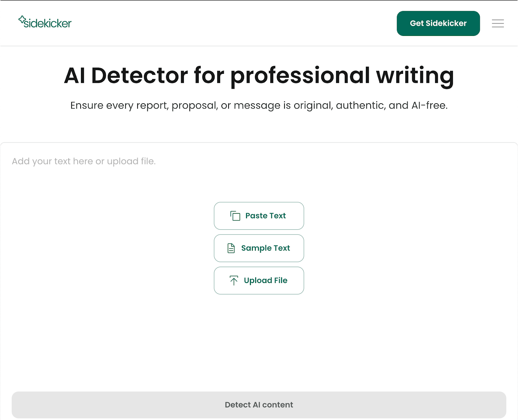518x420 pixels.
Task: Click the copy icon beside Paste Text
Action: (235, 216)
